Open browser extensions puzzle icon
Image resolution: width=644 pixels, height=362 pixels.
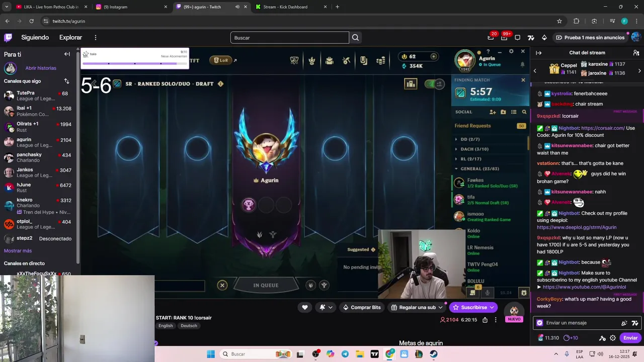577,21
